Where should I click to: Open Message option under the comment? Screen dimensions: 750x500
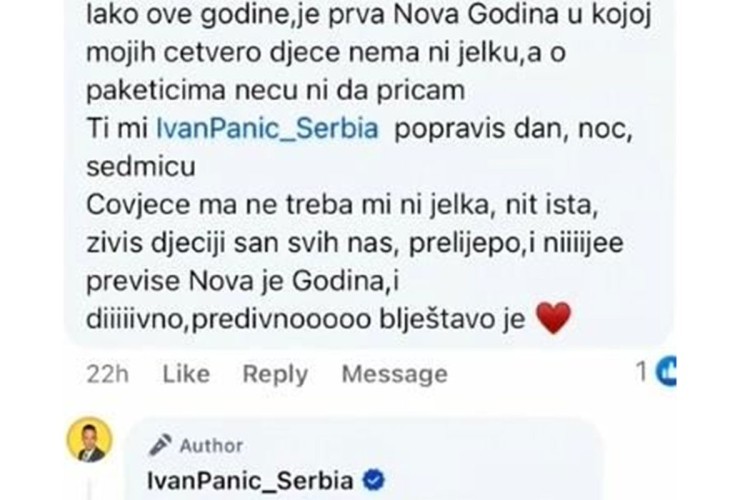click(x=395, y=374)
